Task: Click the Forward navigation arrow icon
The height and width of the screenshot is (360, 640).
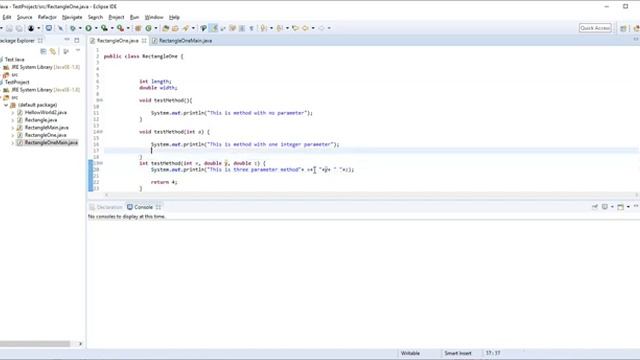Action: pyautogui.click(x=322, y=28)
